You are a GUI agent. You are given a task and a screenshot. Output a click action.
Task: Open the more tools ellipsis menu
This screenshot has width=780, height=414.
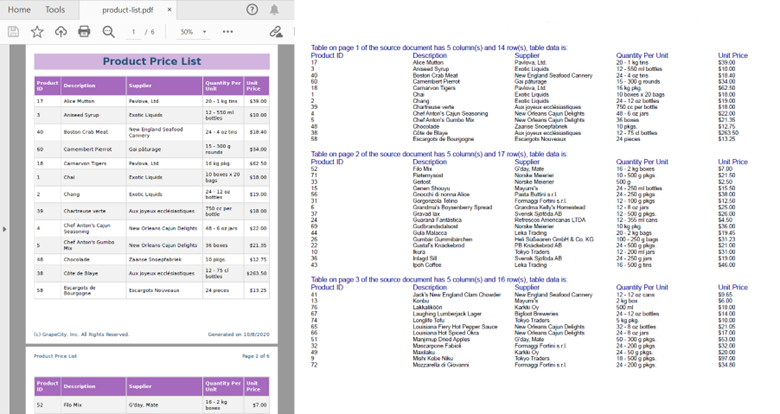click(x=228, y=31)
